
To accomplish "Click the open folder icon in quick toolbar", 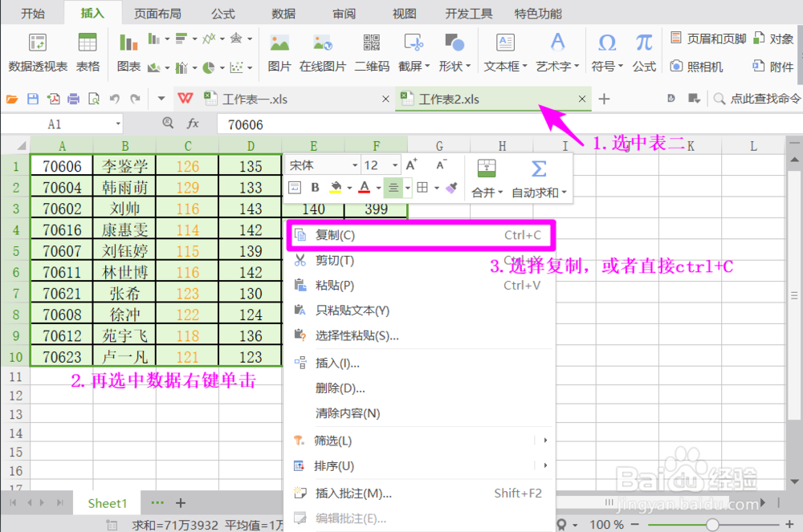I will [12, 99].
